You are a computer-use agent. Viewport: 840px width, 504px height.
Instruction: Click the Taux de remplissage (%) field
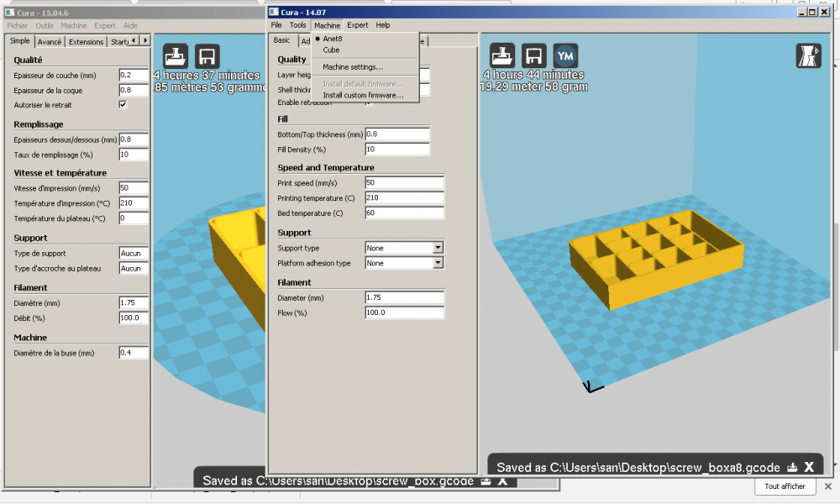134,155
